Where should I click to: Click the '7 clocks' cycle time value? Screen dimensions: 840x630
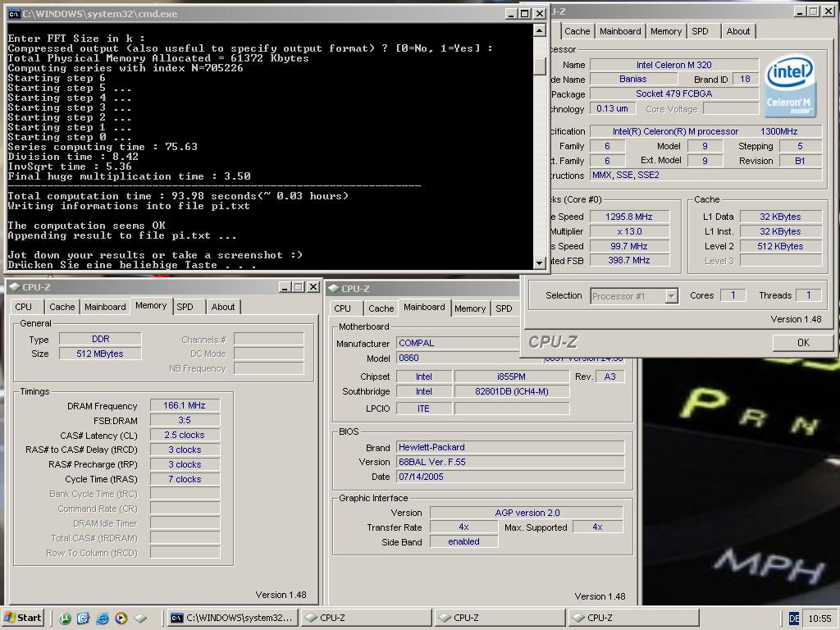185,479
